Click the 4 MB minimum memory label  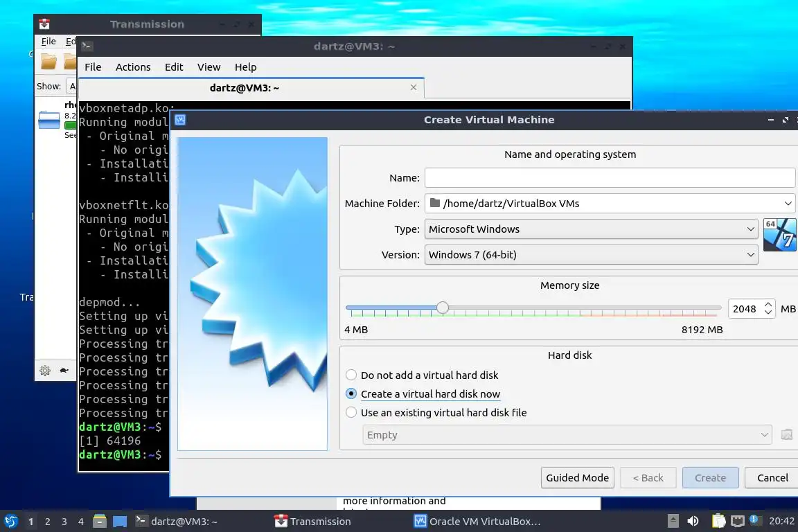pyautogui.click(x=356, y=330)
